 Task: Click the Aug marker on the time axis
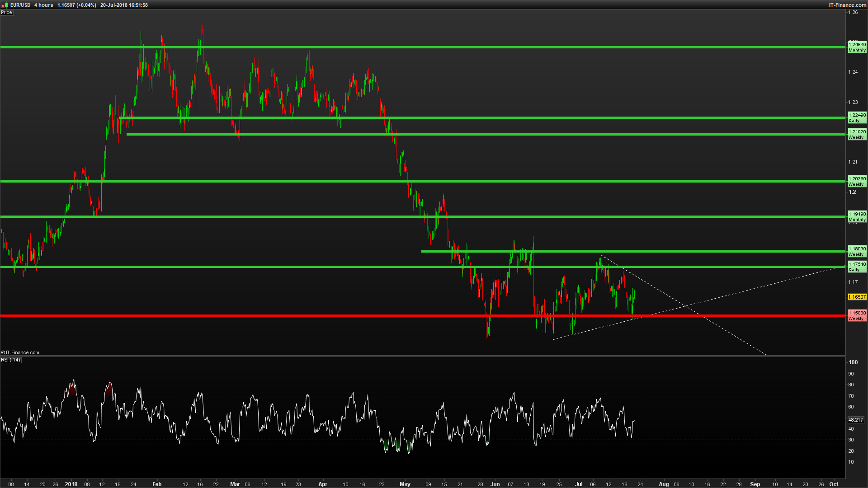pos(663,484)
